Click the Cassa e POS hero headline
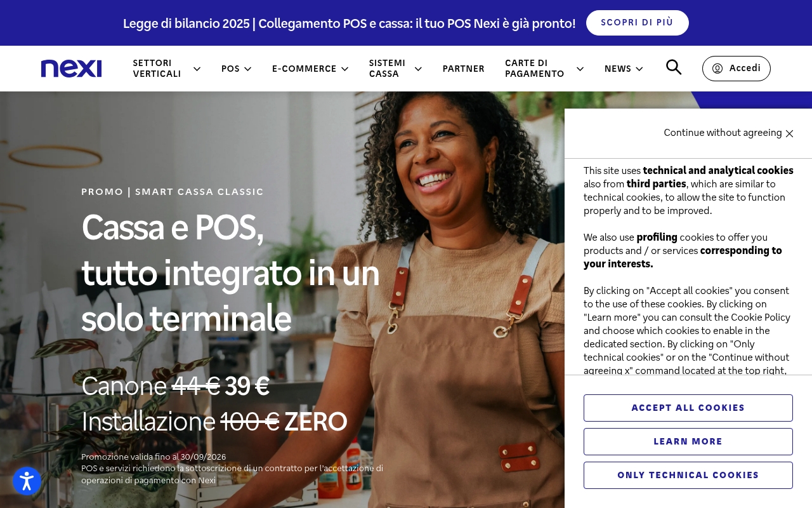The height and width of the screenshot is (508, 812). 230,272
